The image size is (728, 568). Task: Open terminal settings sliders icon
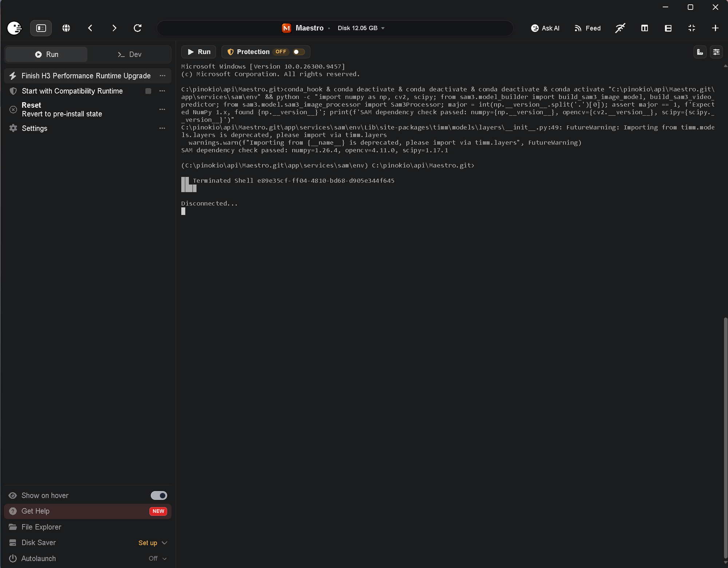click(x=716, y=52)
